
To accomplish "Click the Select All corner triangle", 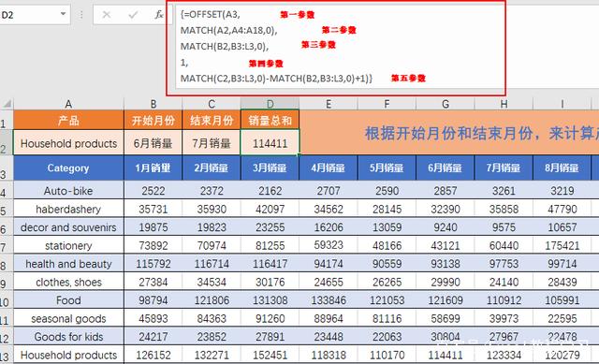I will (x=7, y=104).
